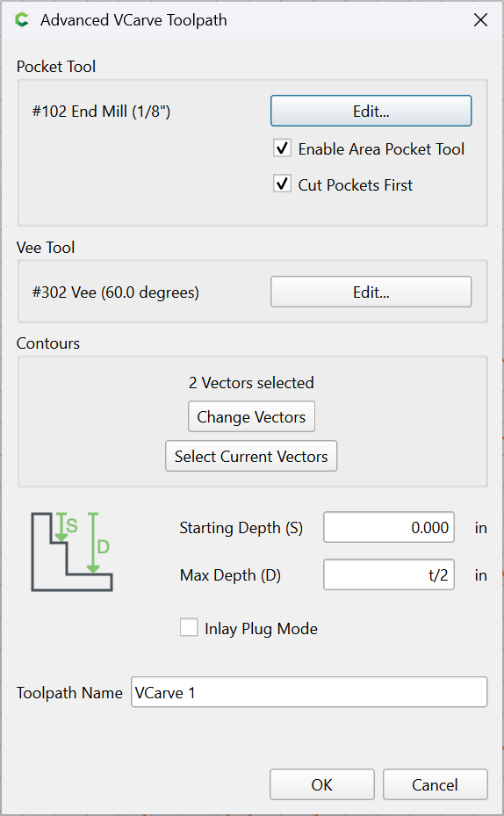Open Edit for the #102 End Mill pocket tool
The image size is (504, 816).
(x=371, y=111)
